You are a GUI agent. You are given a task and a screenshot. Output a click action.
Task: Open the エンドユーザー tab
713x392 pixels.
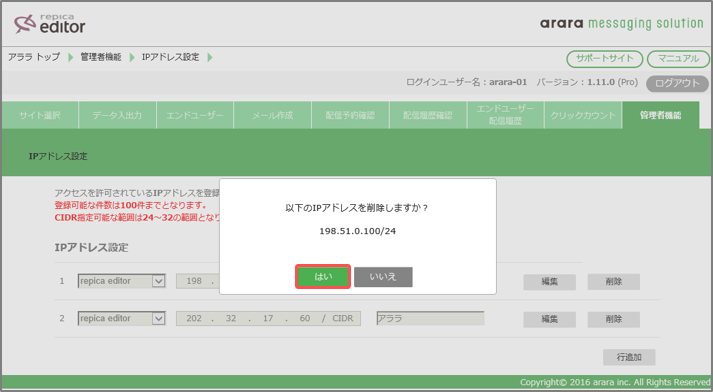click(x=195, y=116)
